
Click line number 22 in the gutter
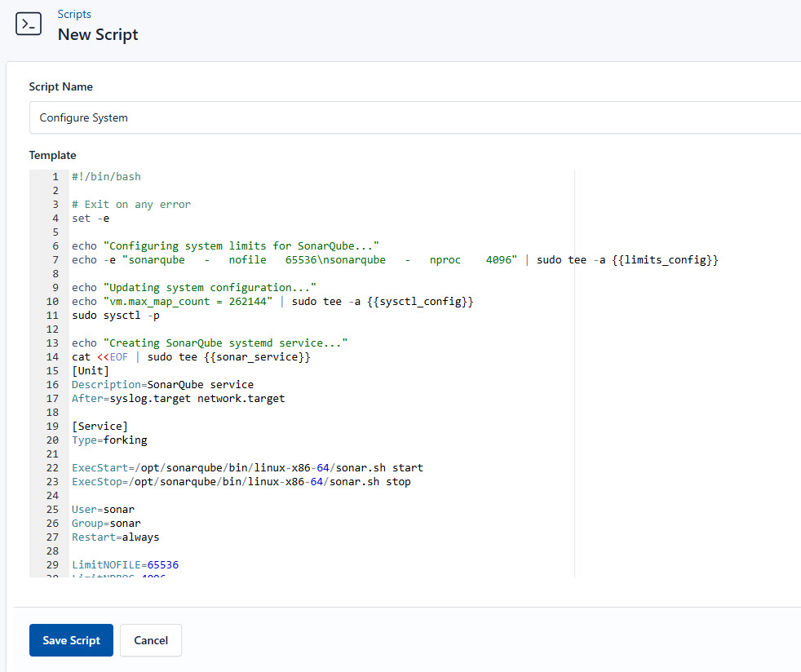click(x=53, y=468)
